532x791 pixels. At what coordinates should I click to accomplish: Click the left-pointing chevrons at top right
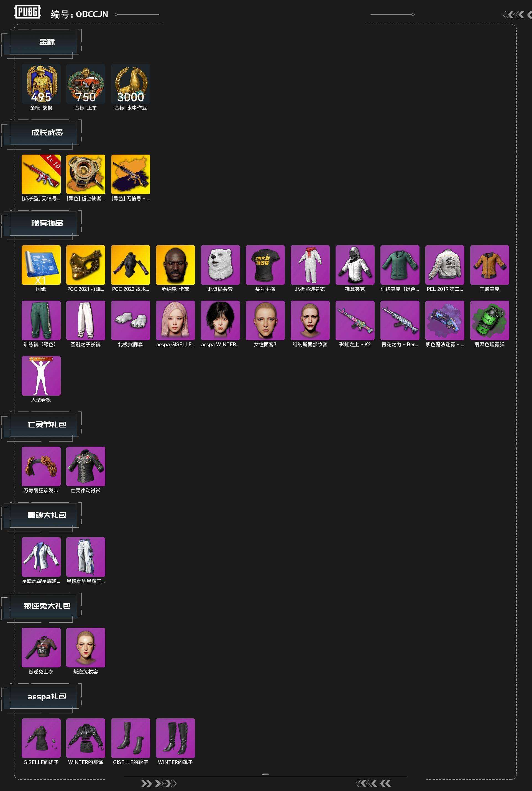[514, 14]
